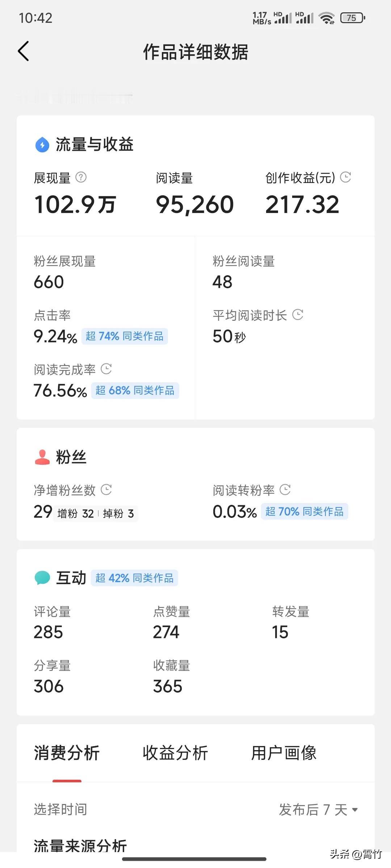The width and height of the screenshot is (391, 868).
Task: Tap the 超 68% 同类作品 badge
Action: tap(135, 391)
